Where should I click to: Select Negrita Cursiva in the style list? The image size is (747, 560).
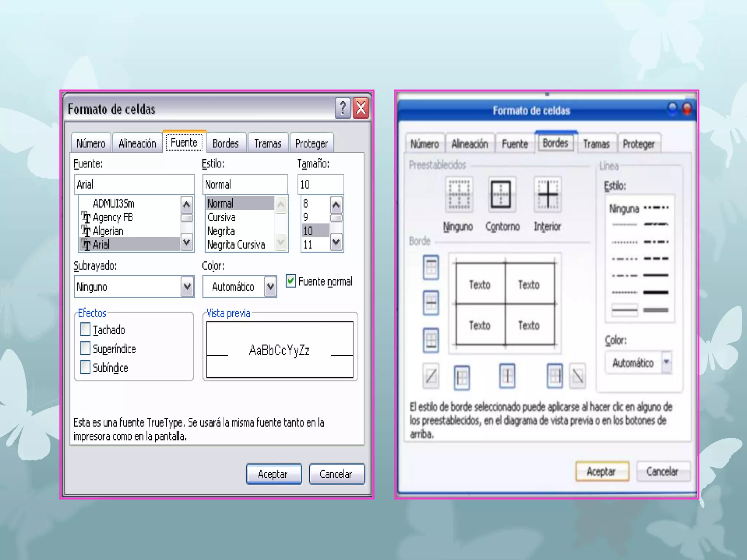coord(240,244)
